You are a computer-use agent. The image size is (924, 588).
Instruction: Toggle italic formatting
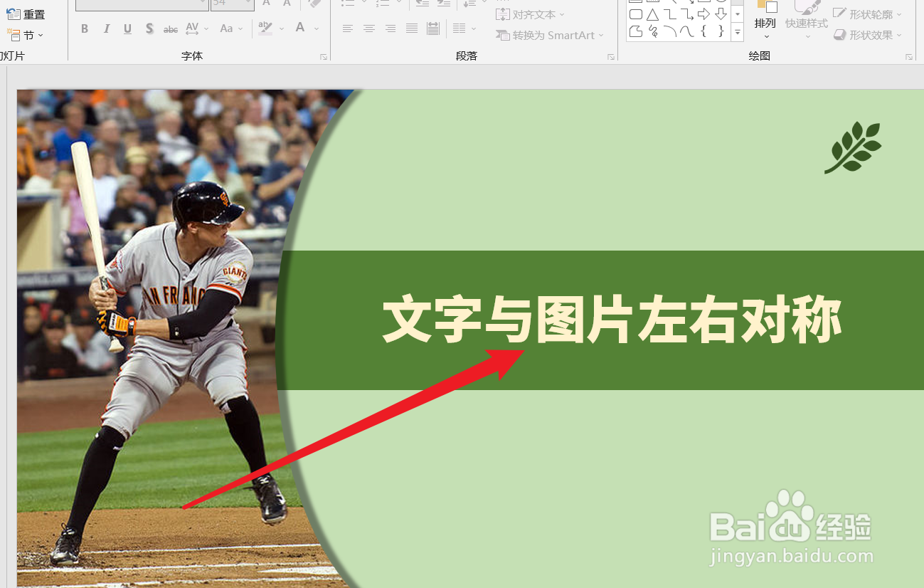(106, 28)
